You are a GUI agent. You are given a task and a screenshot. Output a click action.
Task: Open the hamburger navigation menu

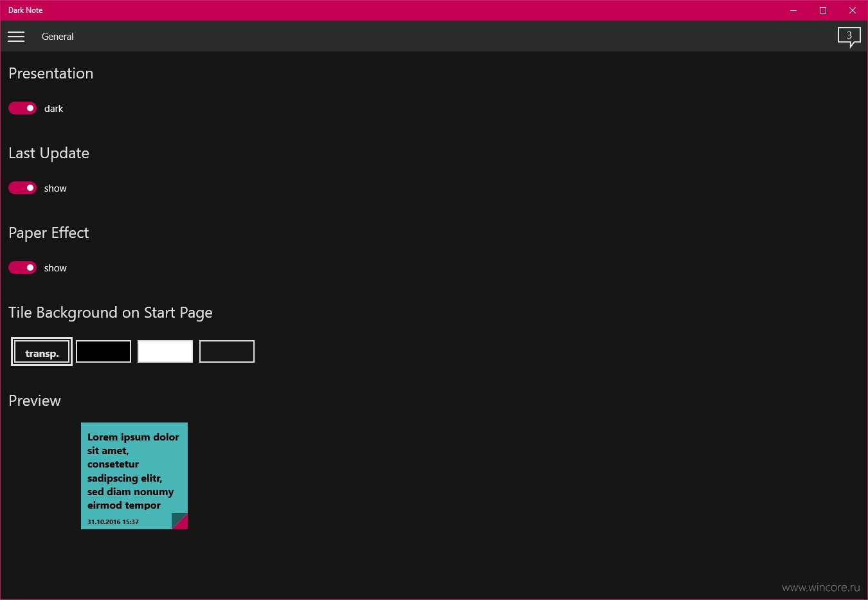pyautogui.click(x=16, y=37)
